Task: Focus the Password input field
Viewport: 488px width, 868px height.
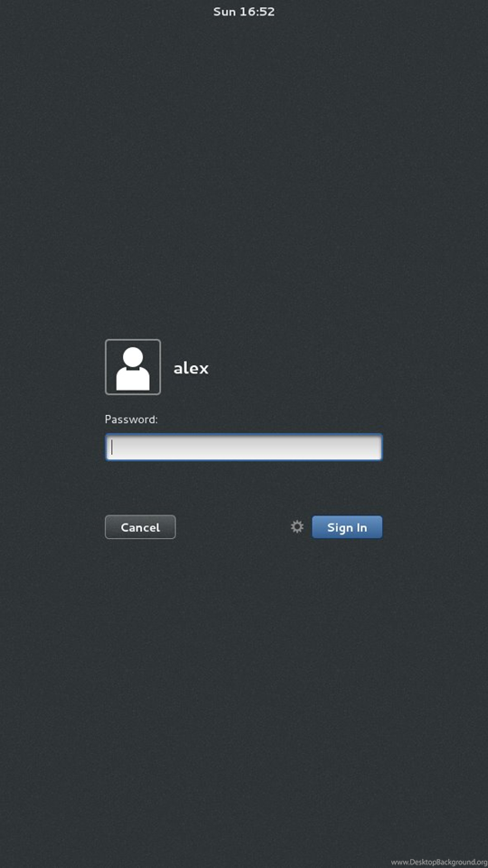Action: (x=243, y=448)
